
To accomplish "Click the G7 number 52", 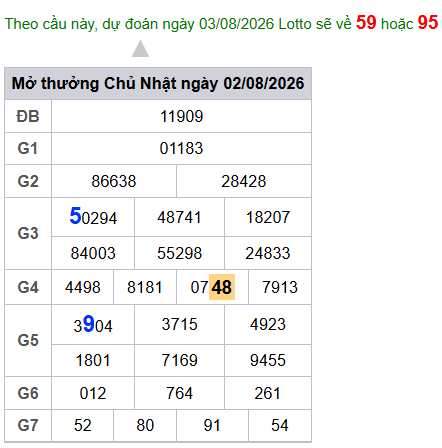I will click(83, 425).
